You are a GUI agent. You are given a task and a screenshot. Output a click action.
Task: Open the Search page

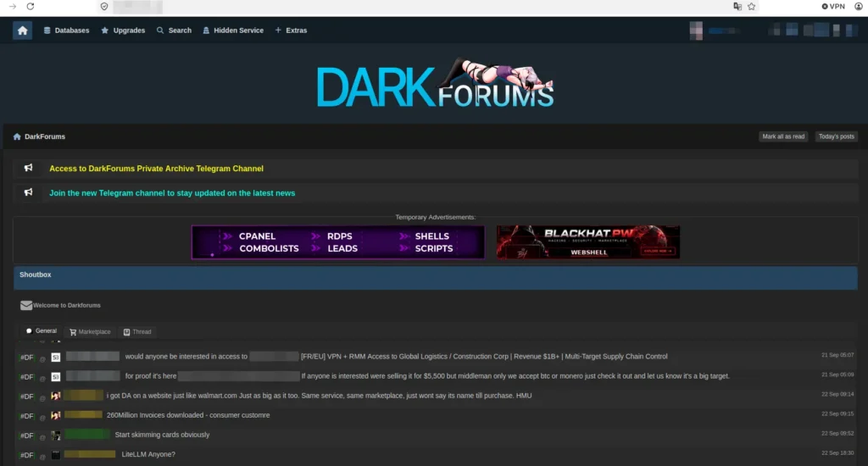click(x=174, y=31)
